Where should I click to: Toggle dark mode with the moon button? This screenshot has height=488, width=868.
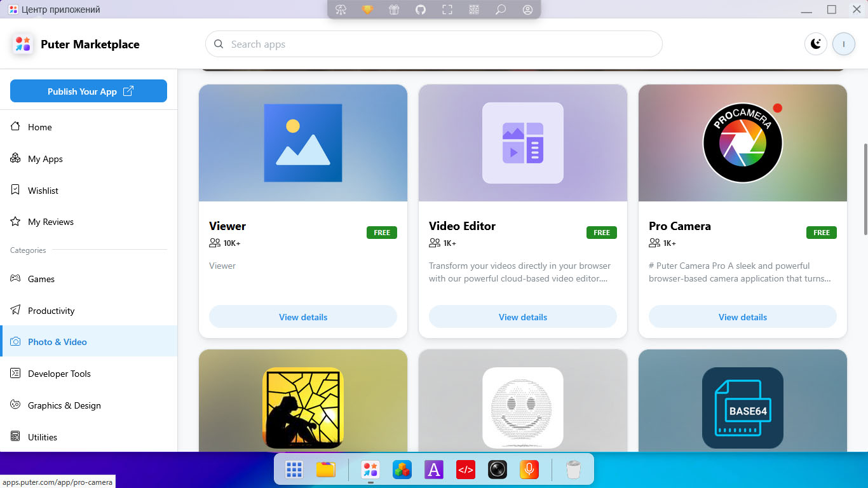pos(816,44)
